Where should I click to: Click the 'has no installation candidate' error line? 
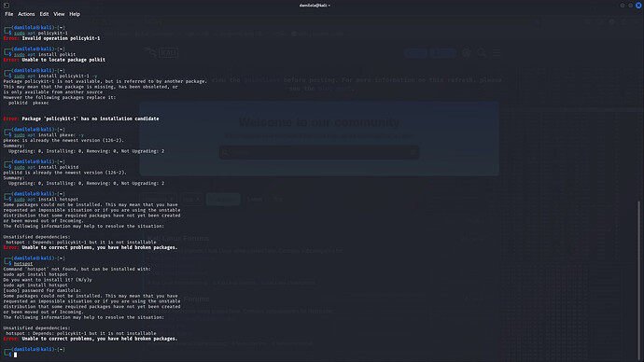[x=81, y=118]
